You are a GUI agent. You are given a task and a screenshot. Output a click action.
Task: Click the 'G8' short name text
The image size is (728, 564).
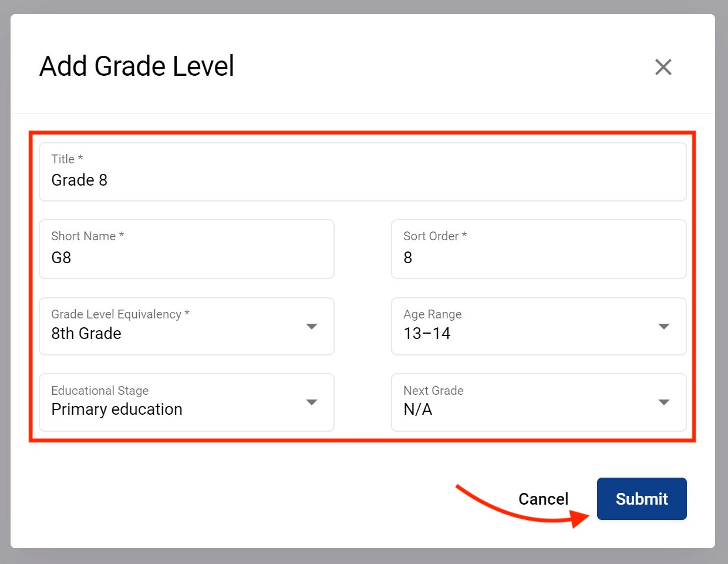61,257
